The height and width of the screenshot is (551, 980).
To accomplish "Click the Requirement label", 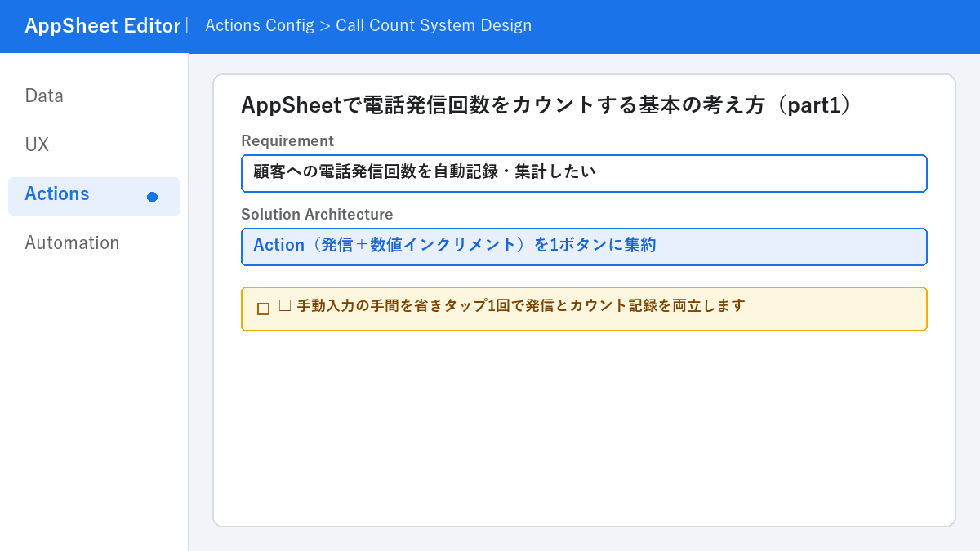I will [x=287, y=141].
